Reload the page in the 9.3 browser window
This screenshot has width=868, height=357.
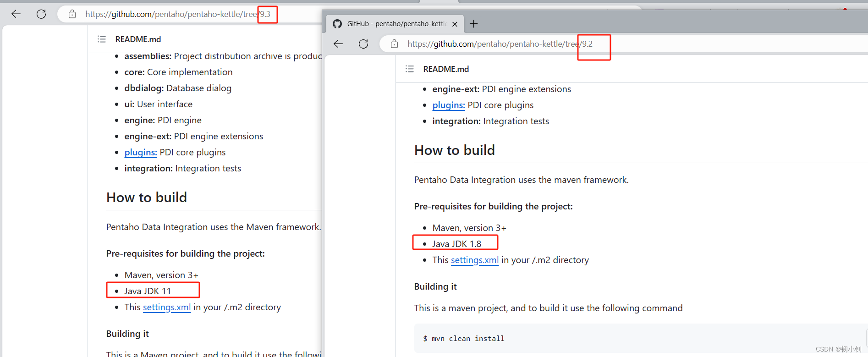(41, 14)
